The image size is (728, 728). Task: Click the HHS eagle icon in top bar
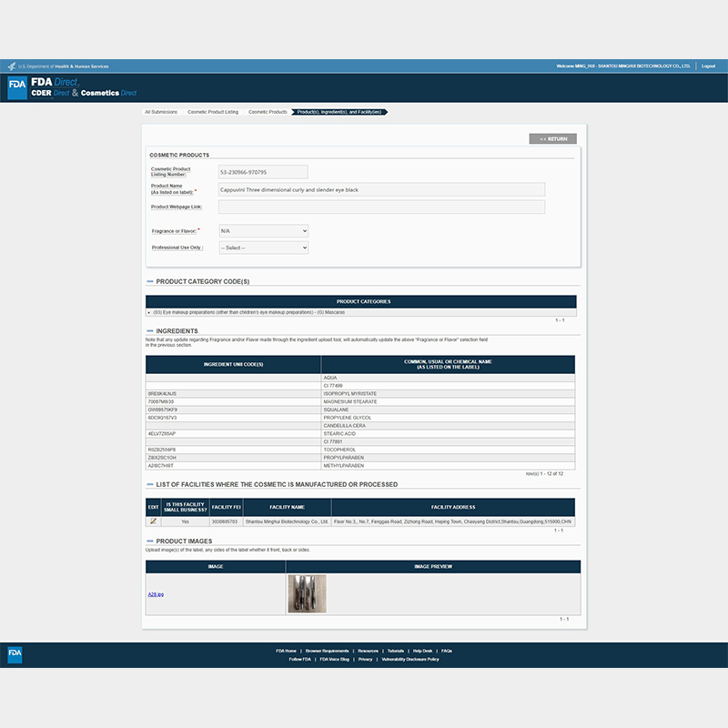pos(12,66)
